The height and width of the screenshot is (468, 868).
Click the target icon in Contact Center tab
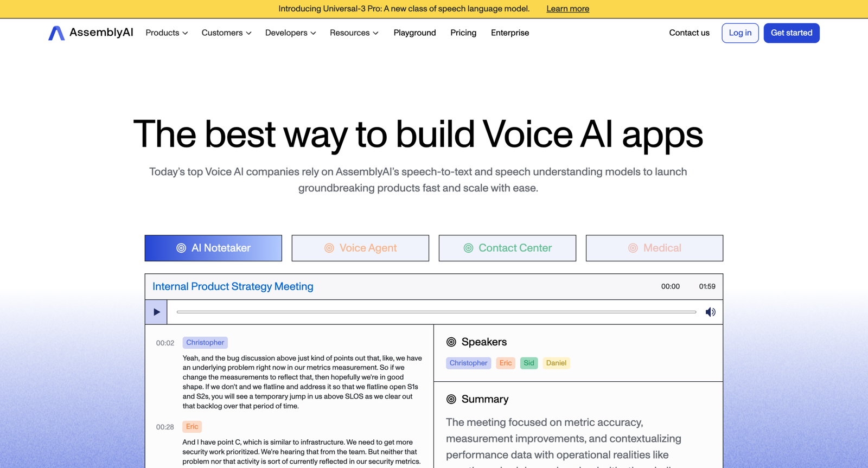point(468,248)
